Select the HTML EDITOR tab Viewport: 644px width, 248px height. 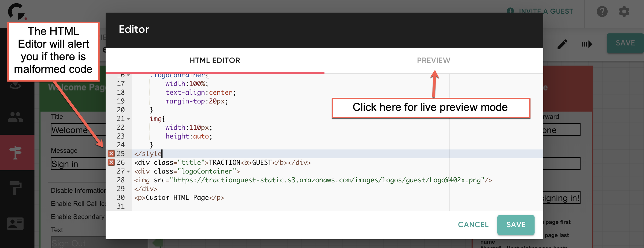click(x=215, y=60)
